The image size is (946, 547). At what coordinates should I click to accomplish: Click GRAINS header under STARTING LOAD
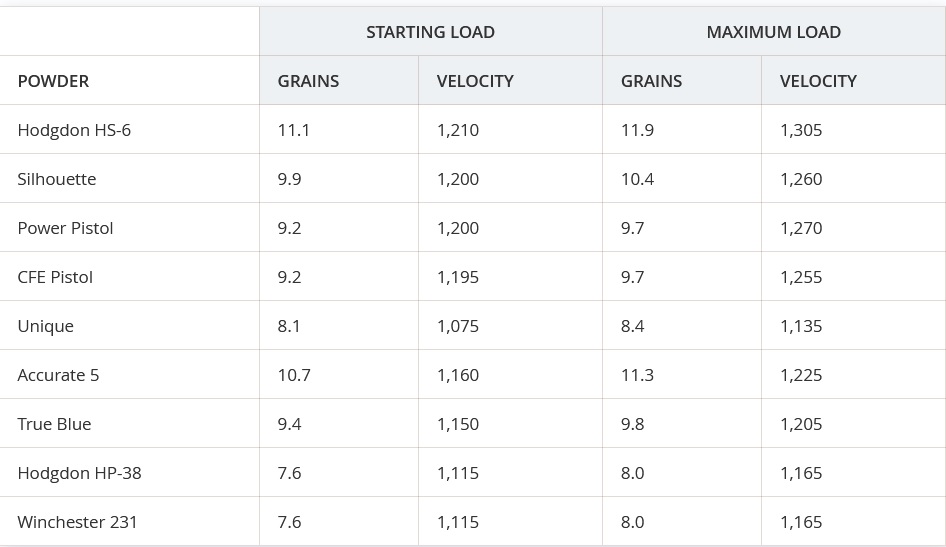308,81
